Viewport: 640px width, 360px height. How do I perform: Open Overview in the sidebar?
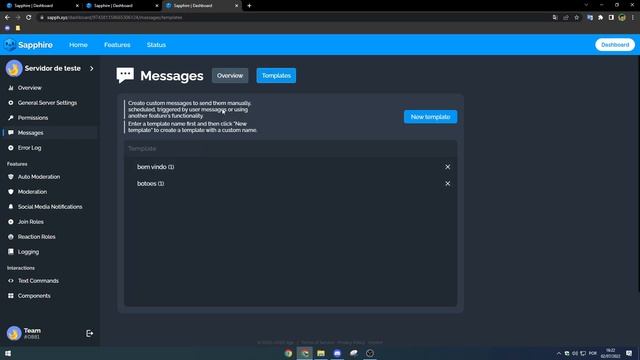click(x=29, y=88)
